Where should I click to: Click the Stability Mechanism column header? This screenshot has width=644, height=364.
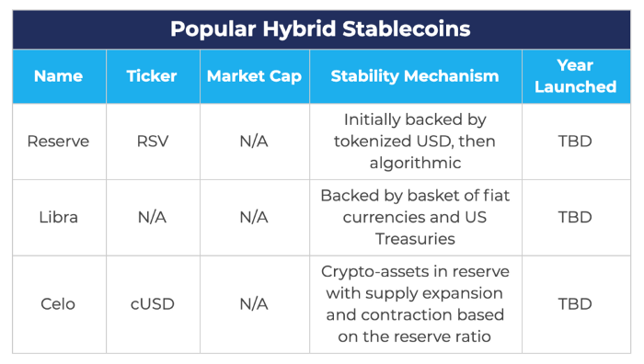coord(415,76)
